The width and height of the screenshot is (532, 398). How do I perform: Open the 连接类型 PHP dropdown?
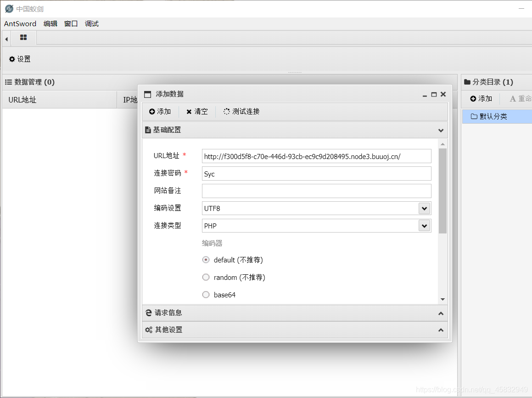(x=425, y=226)
